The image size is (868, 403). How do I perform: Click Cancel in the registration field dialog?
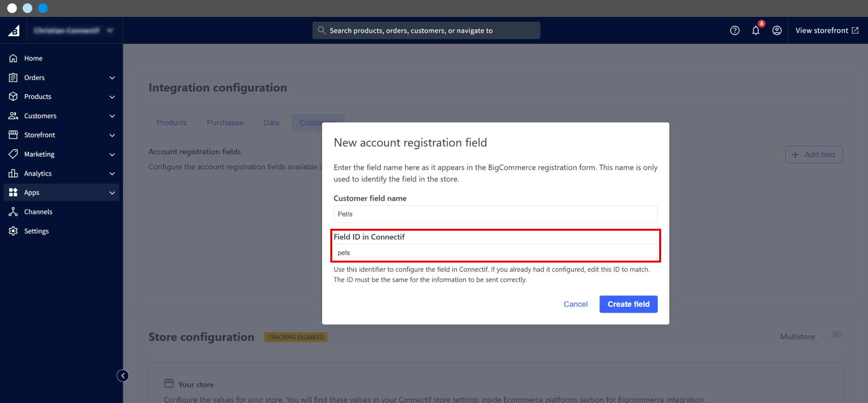(x=575, y=304)
